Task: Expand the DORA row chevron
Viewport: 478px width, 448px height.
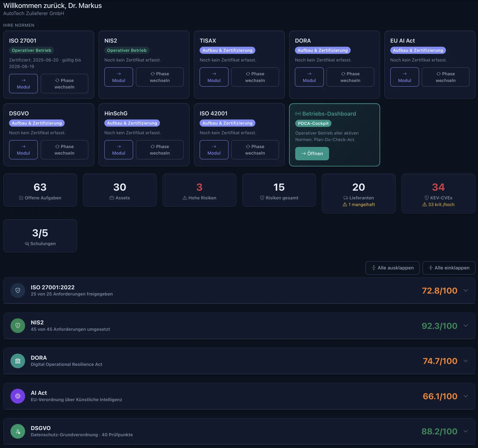Action: 465,361
